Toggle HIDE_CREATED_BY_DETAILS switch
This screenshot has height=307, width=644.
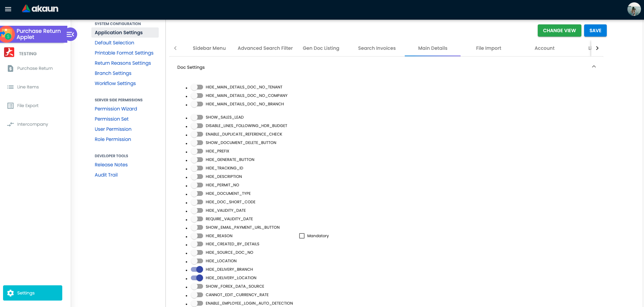coord(197,244)
